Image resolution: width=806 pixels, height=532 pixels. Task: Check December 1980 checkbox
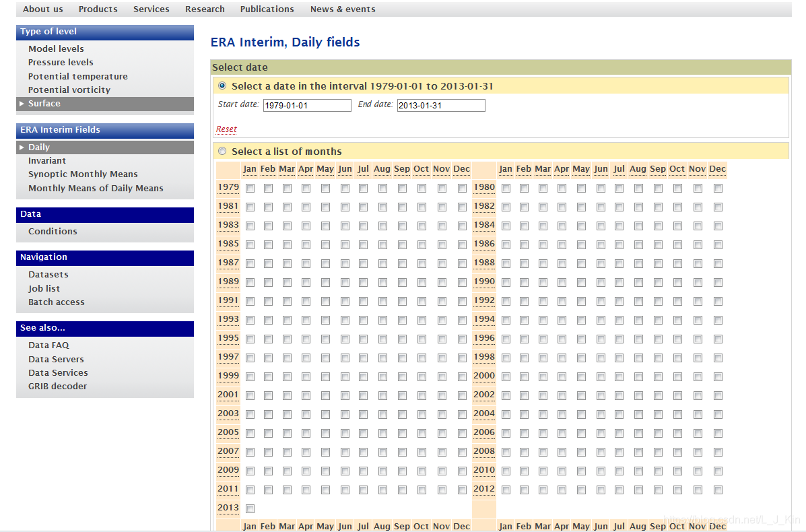tap(718, 189)
